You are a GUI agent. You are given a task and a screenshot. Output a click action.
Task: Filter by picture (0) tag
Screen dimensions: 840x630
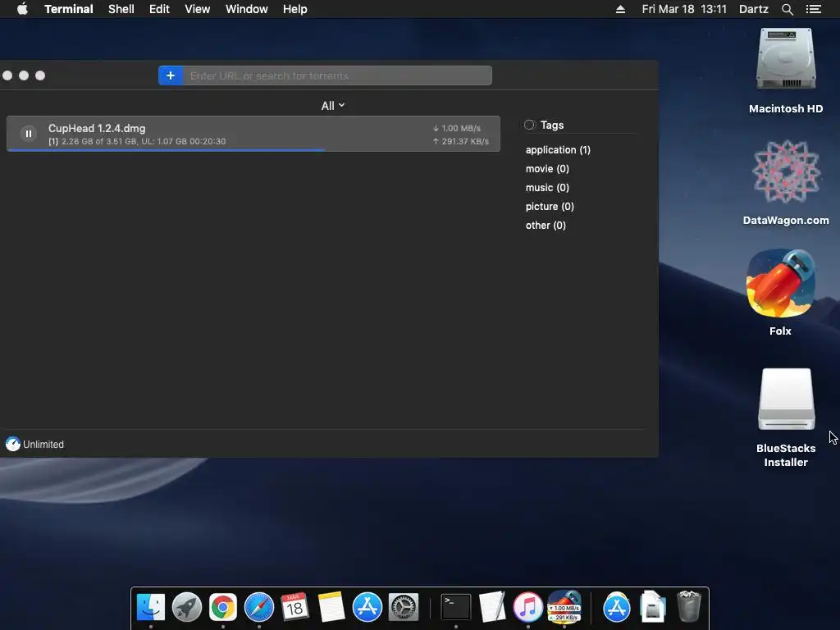pos(550,206)
